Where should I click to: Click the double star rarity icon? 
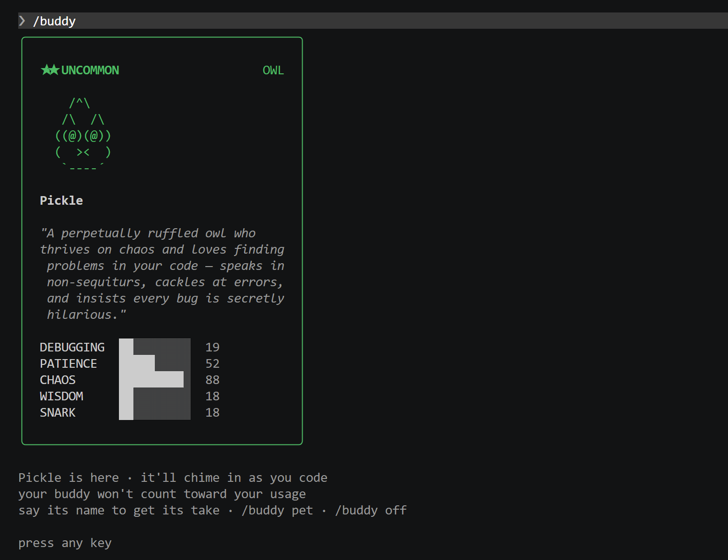tap(50, 70)
